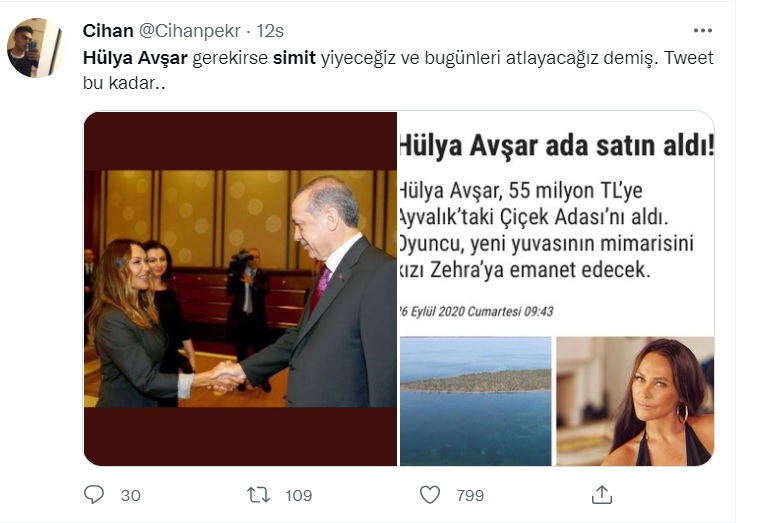
Task: Open the share tweet upload icon
Action: click(x=602, y=494)
